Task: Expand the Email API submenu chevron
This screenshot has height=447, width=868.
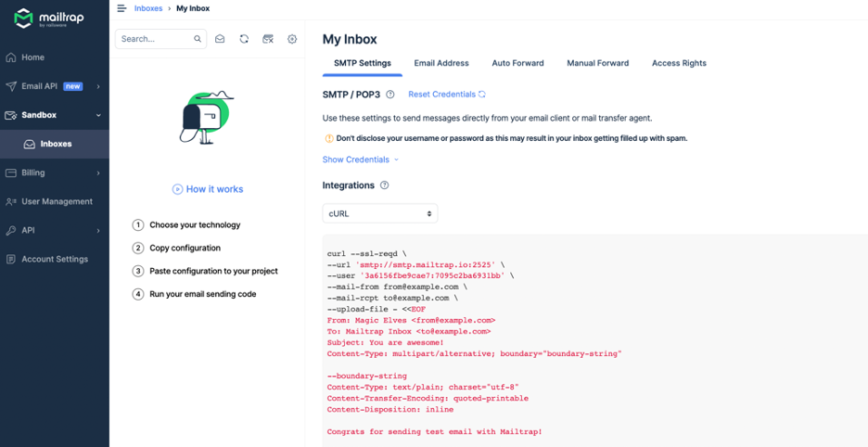Action: [x=98, y=86]
